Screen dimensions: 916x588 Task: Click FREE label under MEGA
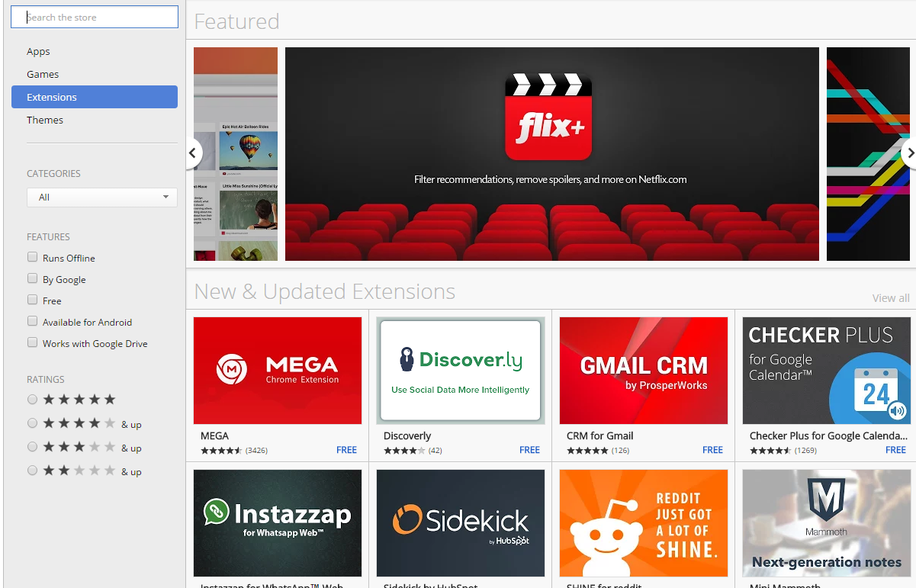[x=347, y=450]
